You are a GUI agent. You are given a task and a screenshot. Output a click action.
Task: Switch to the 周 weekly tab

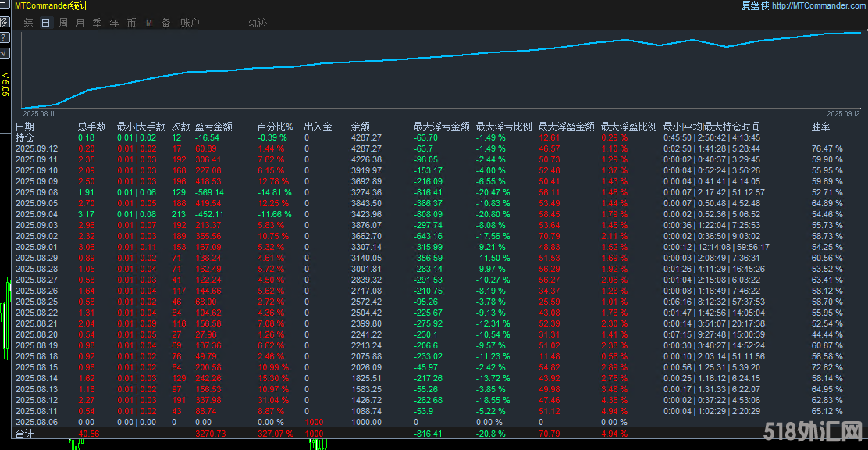(x=62, y=23)
